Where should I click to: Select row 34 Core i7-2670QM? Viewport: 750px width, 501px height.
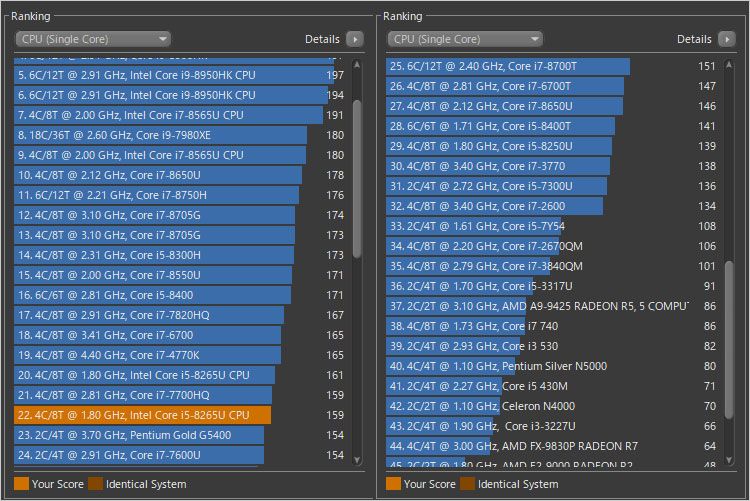pos(551,246)
